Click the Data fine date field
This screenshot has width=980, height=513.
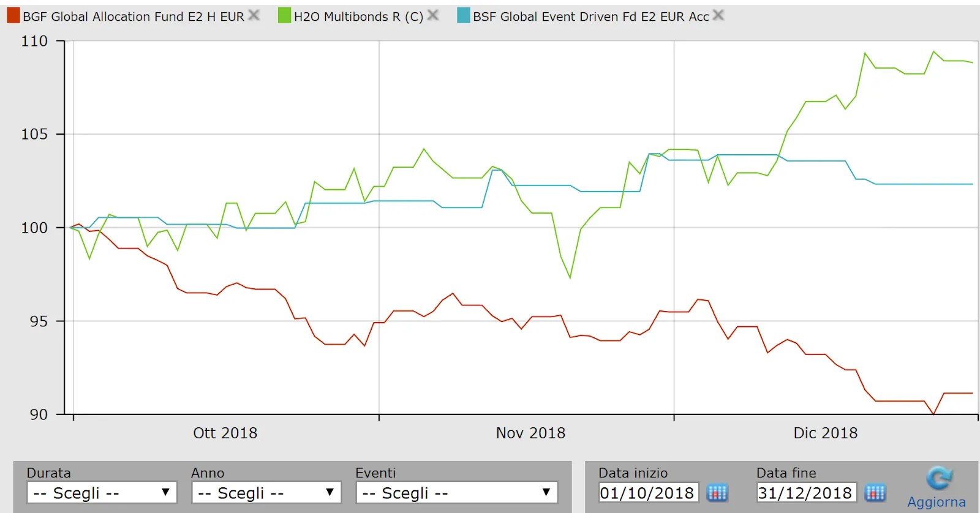point(806,493)
